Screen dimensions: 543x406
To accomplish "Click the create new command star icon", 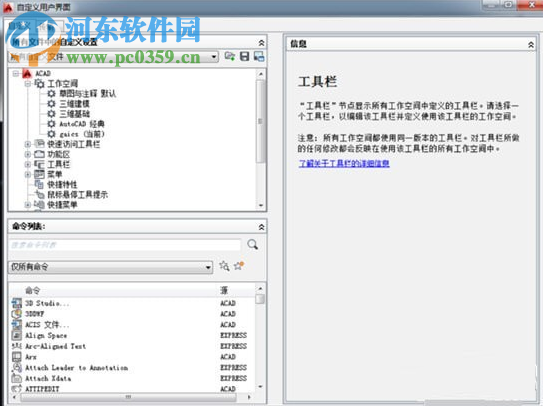I will 239,266.
